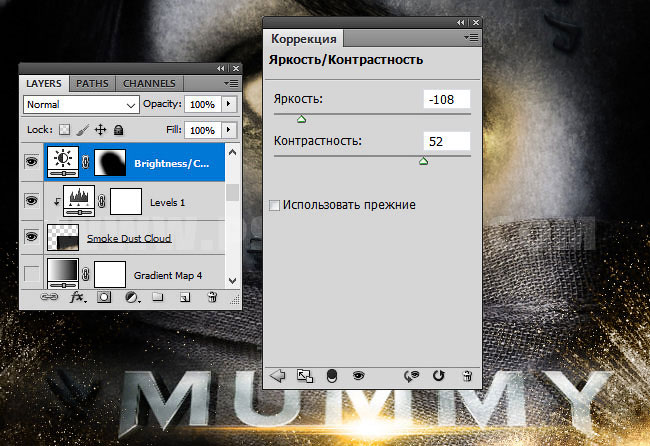Create new fill or adjustment layer
Screen dimensions: 650x446
click(132, 297)
